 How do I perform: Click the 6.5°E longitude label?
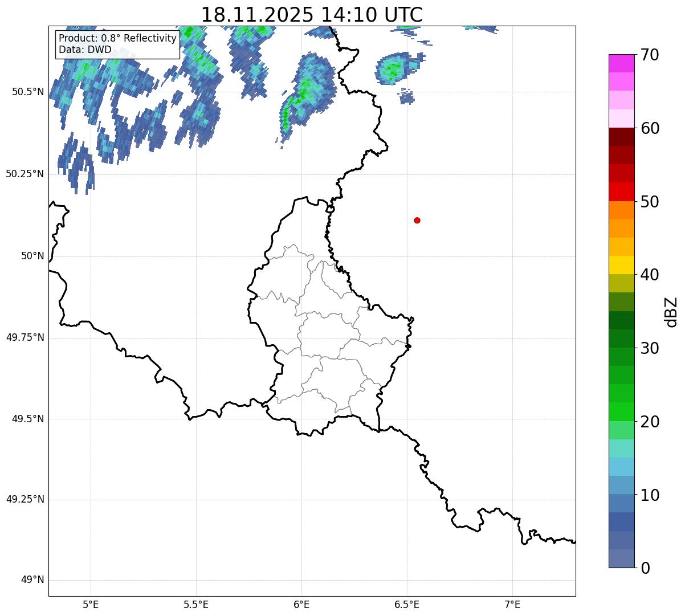pos(407,604)
